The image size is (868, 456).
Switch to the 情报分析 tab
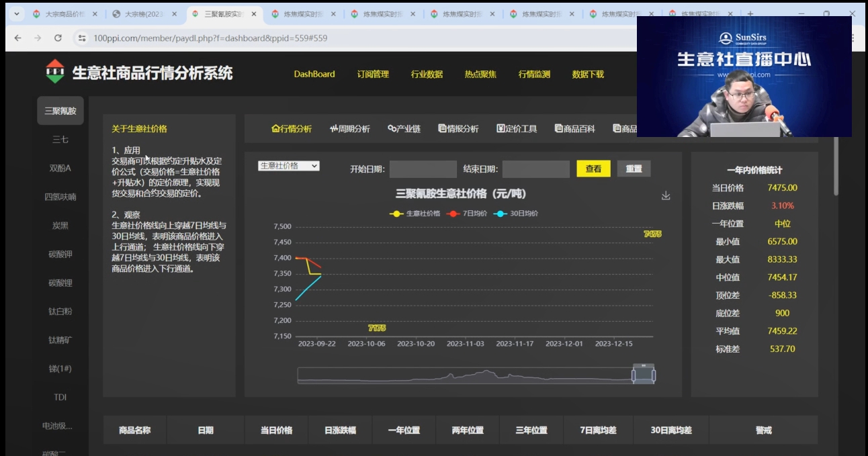(458, 129)
